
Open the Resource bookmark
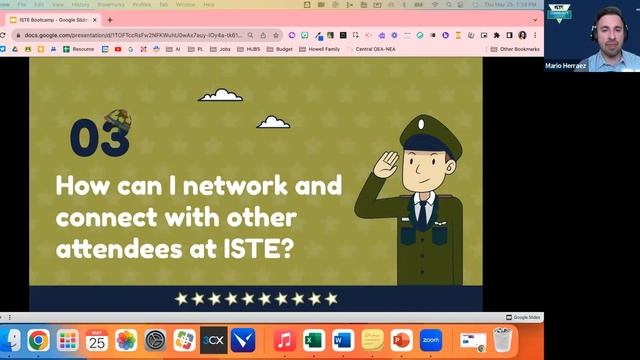[x=79, y=49]
